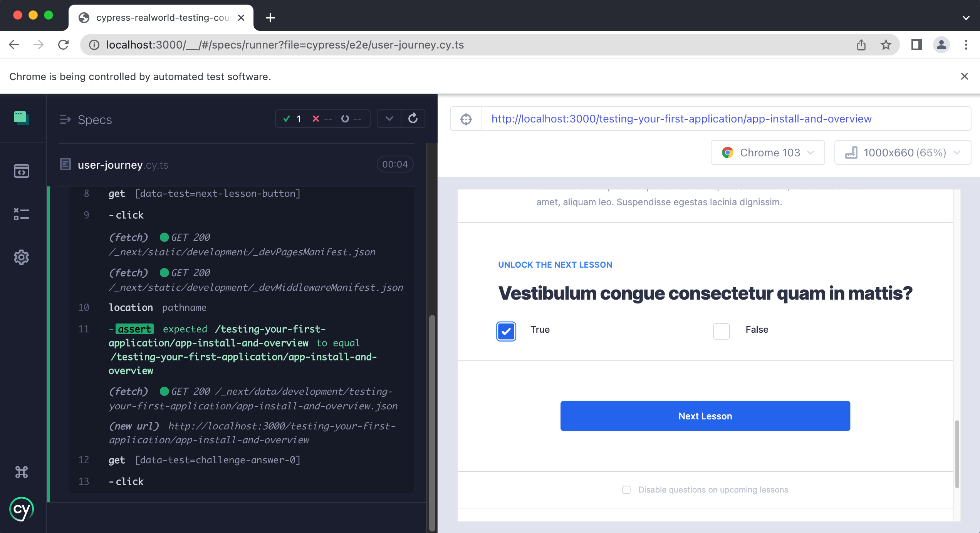Viewport: 980px width, 533px height.
Task: Click the app preview URL field
Action: click(x=681, y=119)
